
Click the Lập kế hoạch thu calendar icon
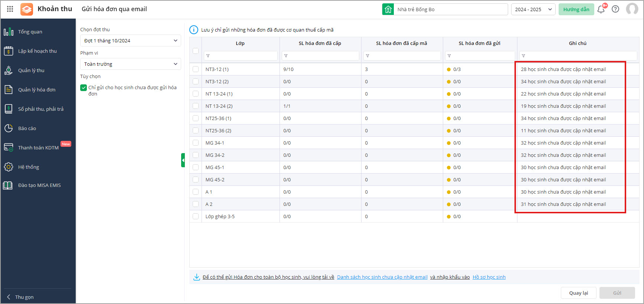(8, 51)
